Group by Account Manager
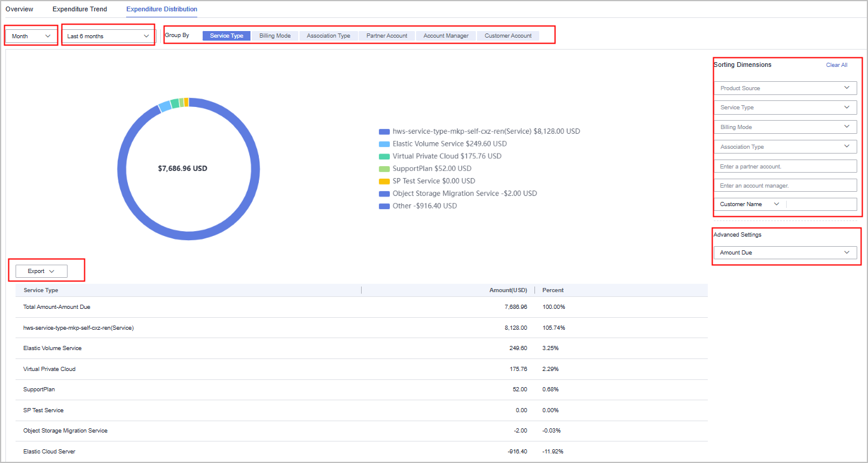The height and width of the screenshot is (463, 868). (x=446, y=36)
